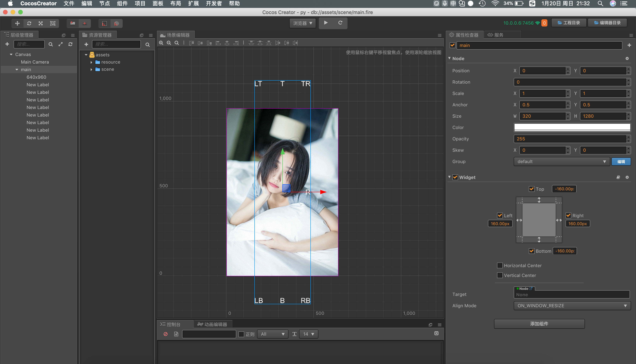Uncheck the Widget Top alignment

532,189
